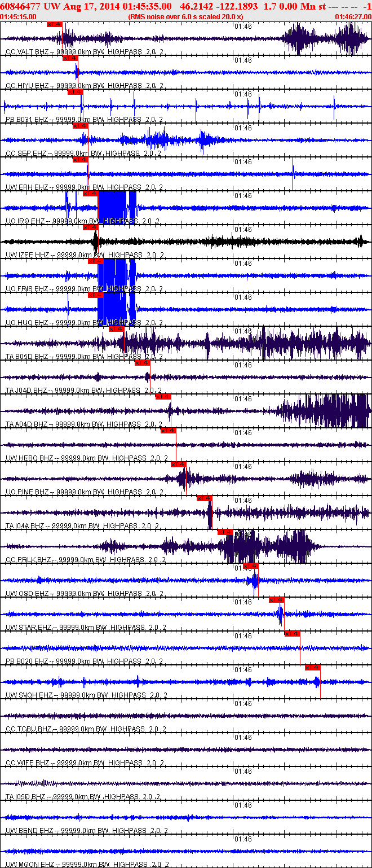Screen dimensions: 372x868
Task: Select the red pick flag on the TA.B05D trace
Action: (116, 329)
